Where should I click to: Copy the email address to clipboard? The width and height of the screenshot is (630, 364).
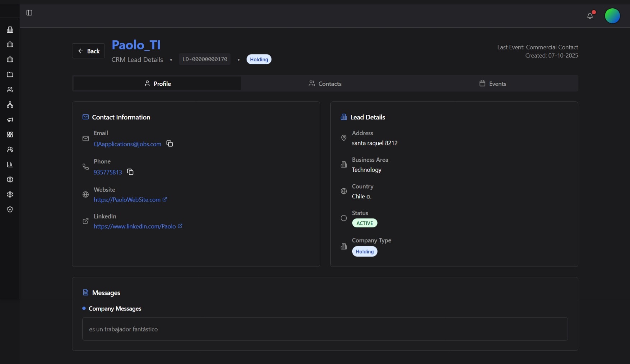click(170, 144)
